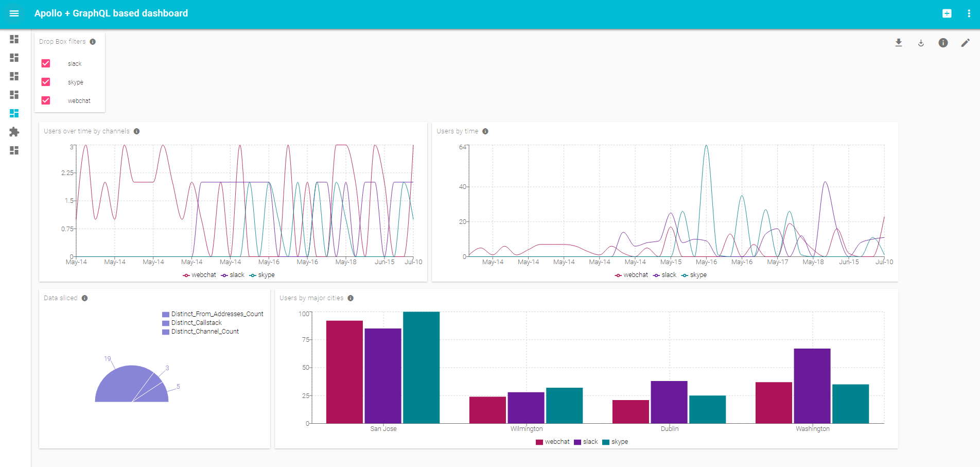Click the Dublin slack bar

[669, 402]
